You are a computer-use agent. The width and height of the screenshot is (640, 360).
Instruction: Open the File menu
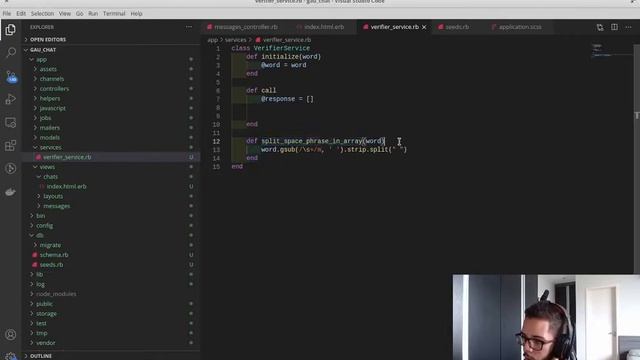click(7, 13)
